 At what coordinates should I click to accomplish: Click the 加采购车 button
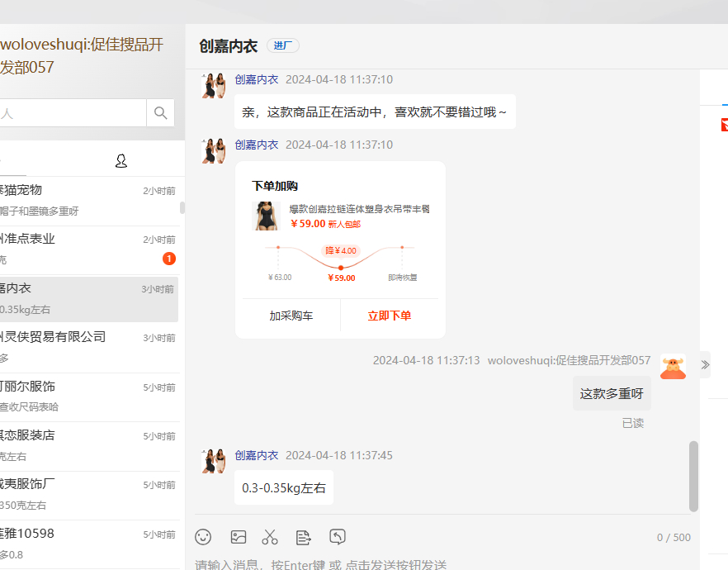291,316
